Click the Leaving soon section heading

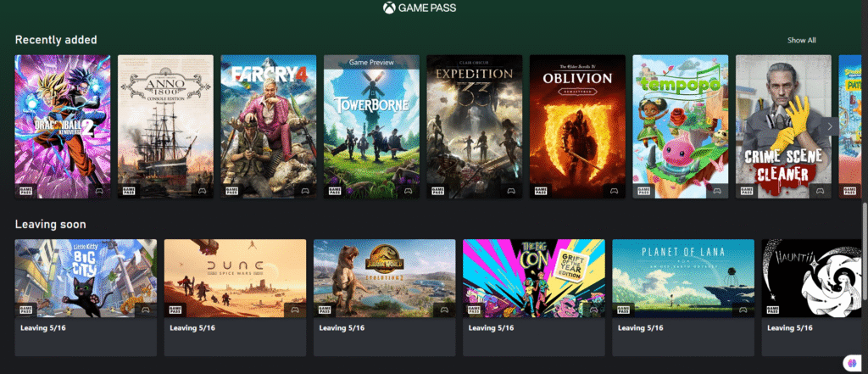[x=50, y=225]
